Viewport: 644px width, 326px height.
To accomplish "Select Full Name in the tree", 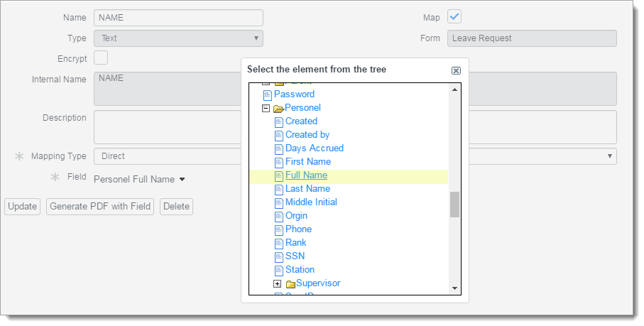I will (307, 175).
